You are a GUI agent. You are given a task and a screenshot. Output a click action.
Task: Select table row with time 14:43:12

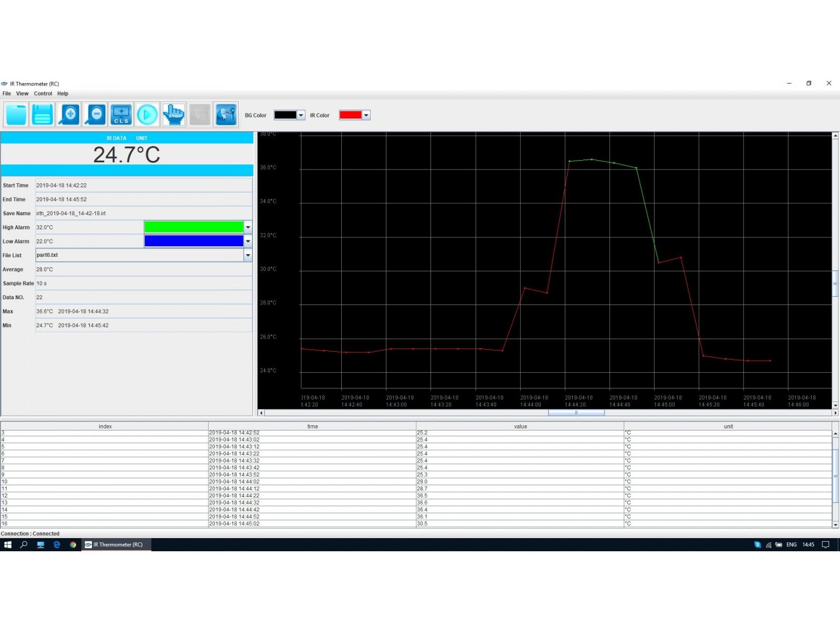pyautogui.click(x=416, y=446)
